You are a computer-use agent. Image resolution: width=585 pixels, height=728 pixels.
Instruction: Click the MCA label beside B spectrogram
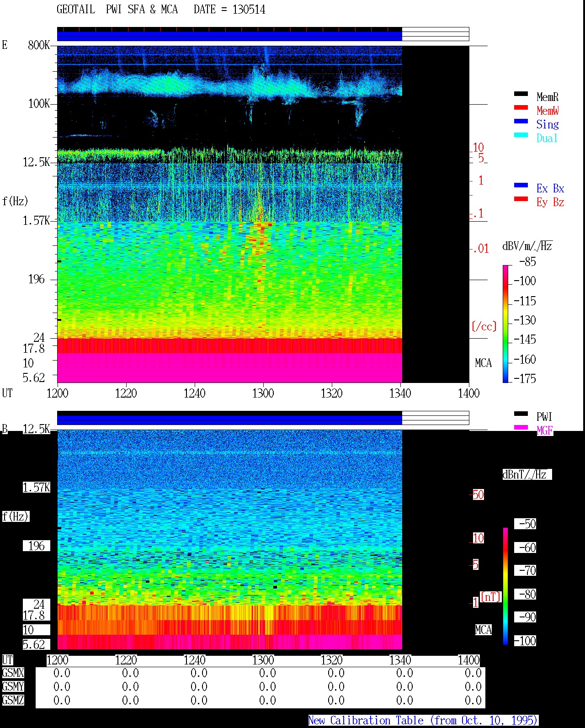(x=484, y=630)
